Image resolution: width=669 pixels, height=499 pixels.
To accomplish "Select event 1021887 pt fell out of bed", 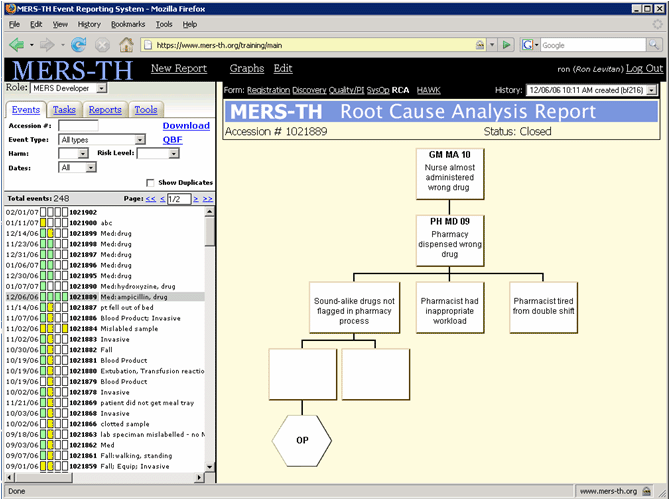I will pos(105,308).
